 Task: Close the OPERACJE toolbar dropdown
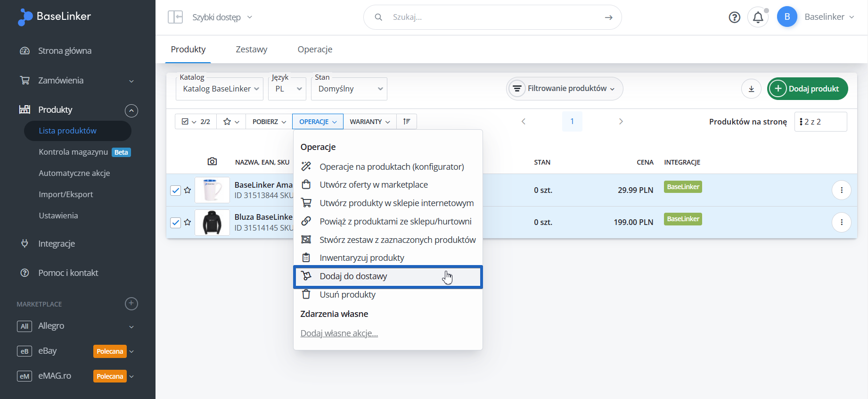pyautogui.click(x=318, y=122)
